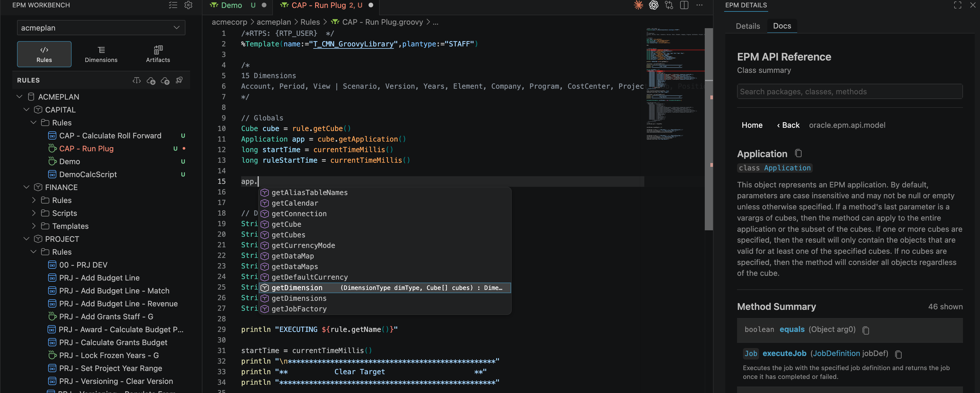Click the ChatGPT icon in the editor toolbar

[654, 5]
